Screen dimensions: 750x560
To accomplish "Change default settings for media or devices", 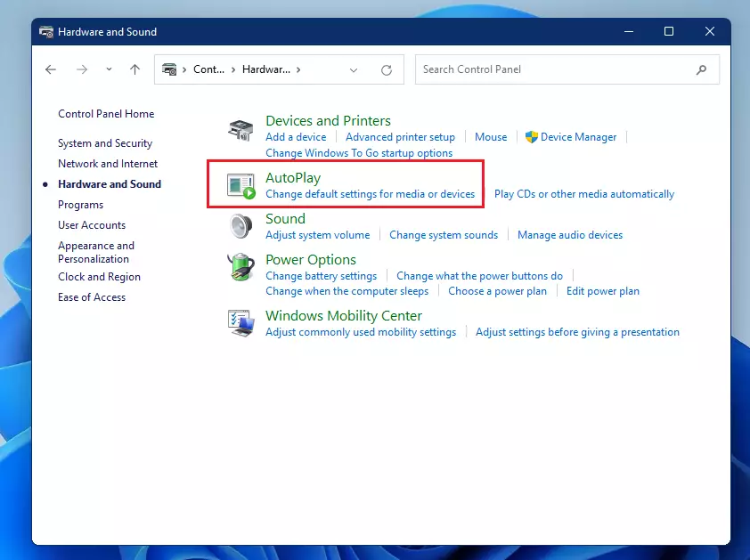I will (x=371, y=194).
